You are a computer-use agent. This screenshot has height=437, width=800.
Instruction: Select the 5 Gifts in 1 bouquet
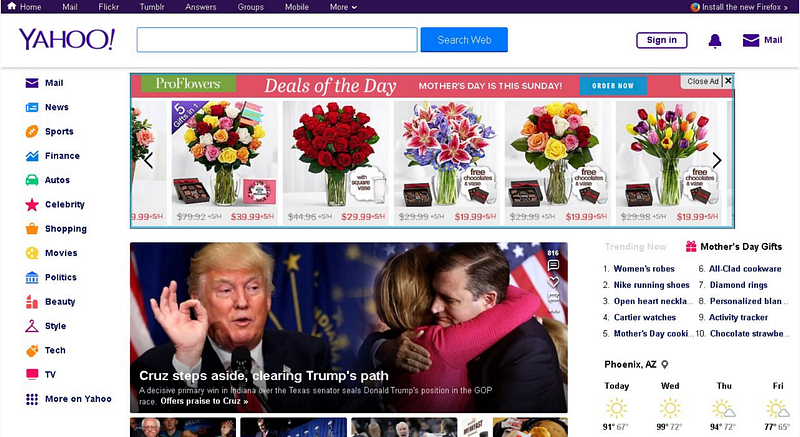coord(225,162)
